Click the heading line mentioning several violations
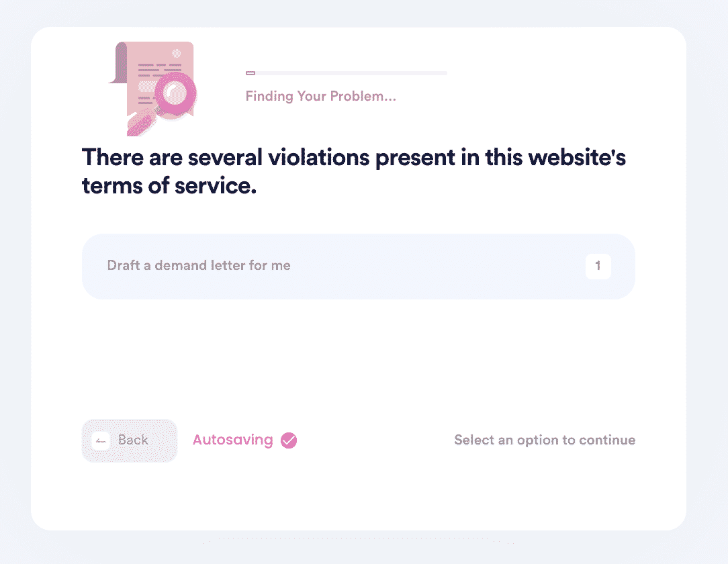The image size is (728, 564). pyautogui.click(x=354, y=157)
